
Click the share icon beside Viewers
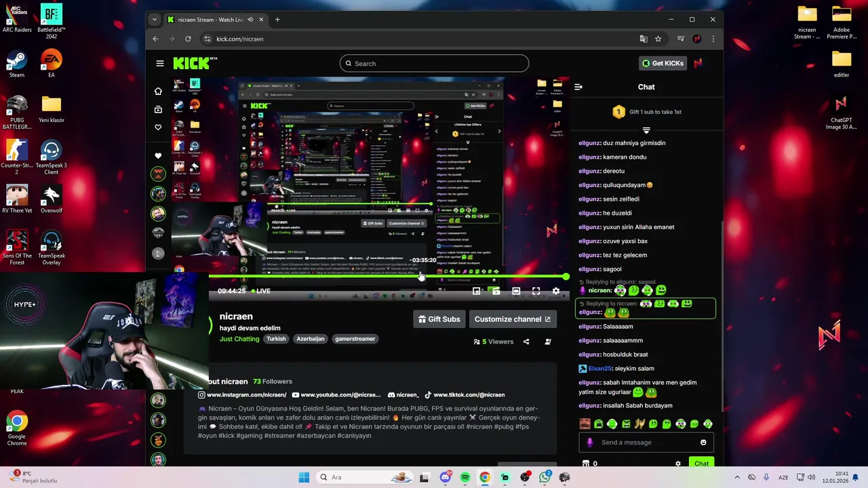click(x=526, y=342)
